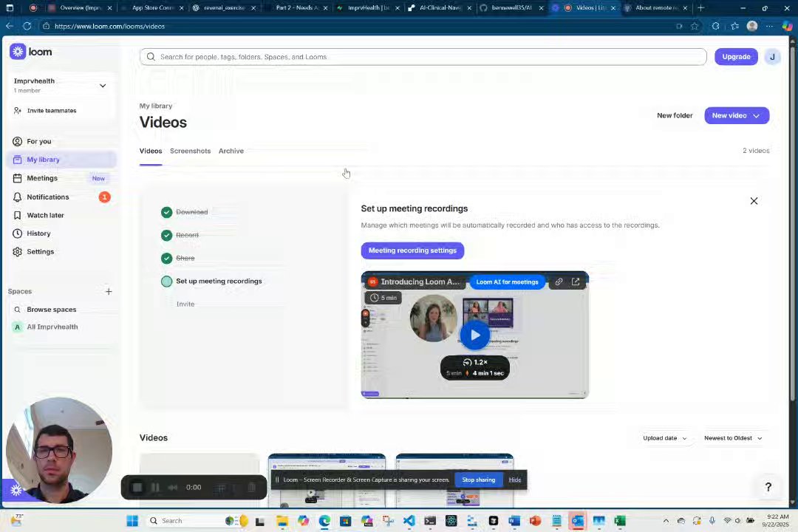Switch to the Videos tab
Viewport: 798px width, 532px height.
click(151, 151)
